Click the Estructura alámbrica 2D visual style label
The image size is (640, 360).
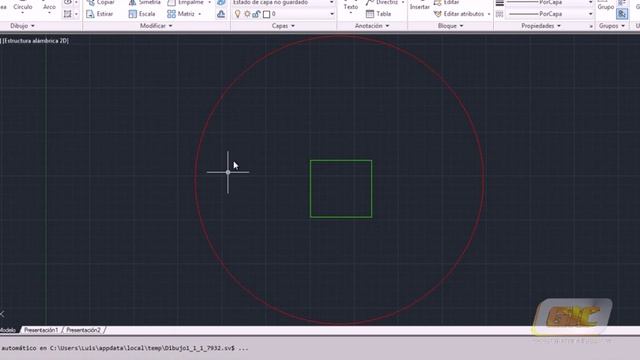36,41
